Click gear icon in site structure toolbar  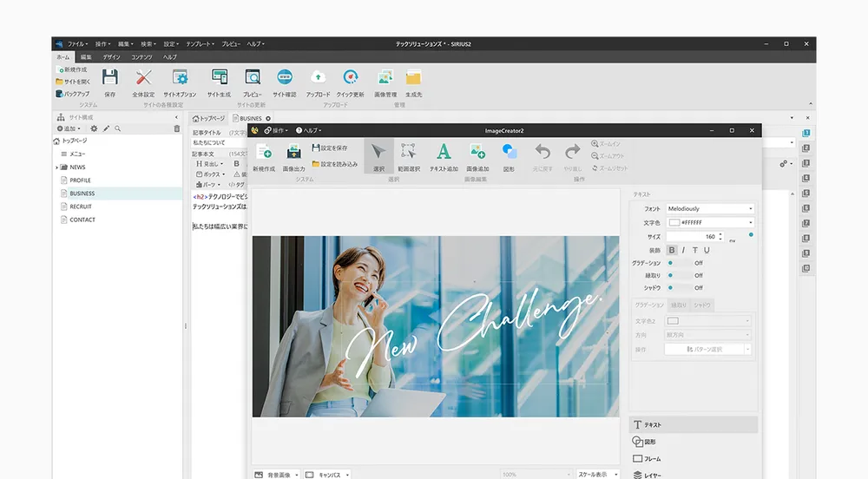[x=94, y=128]
